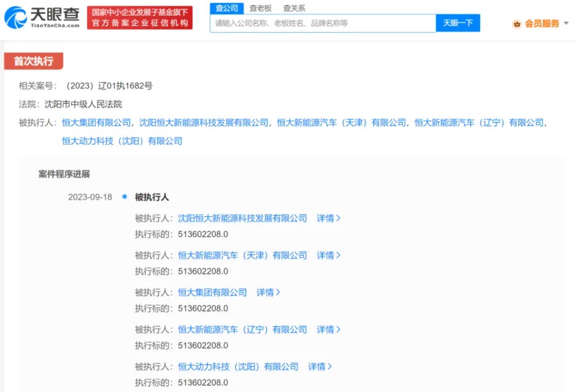This screenshot has width=576, height=392.
Task: Click the 2023-09-18 timeline date
Action: (x=90, y=197)
